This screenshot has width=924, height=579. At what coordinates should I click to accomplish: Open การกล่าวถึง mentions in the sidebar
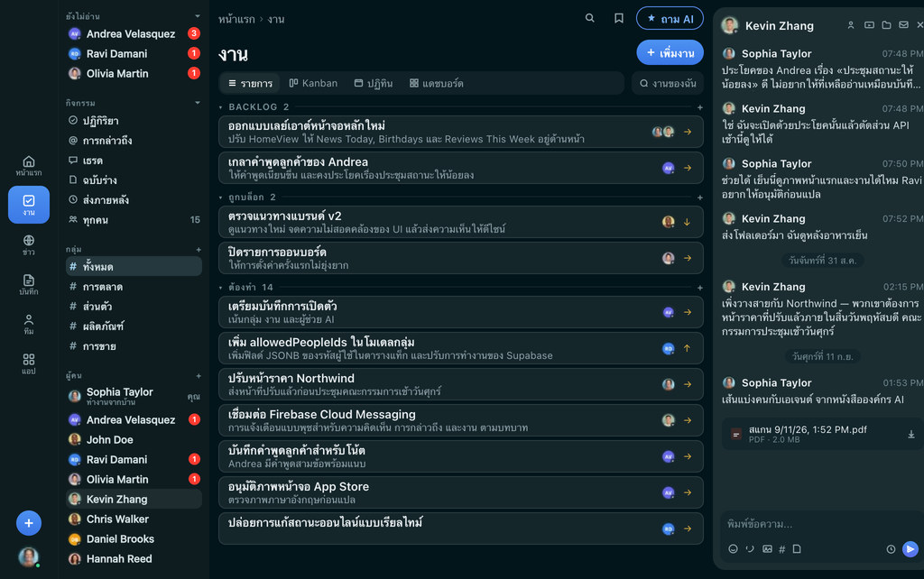(134, 140)
